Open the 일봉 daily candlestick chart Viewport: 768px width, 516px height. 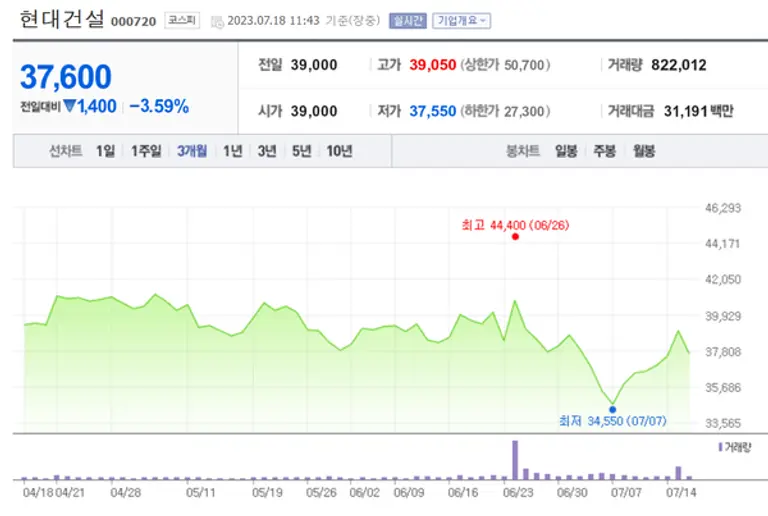coord(566,151)
